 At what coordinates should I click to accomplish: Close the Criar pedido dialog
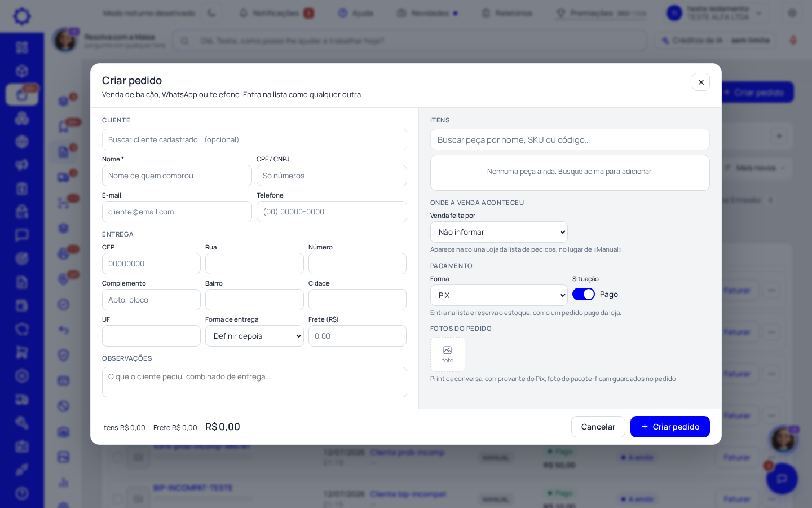(701, 82)
